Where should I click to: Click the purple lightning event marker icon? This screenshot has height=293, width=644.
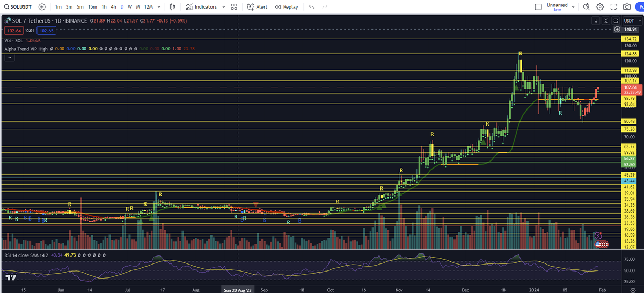pos(599,236)
